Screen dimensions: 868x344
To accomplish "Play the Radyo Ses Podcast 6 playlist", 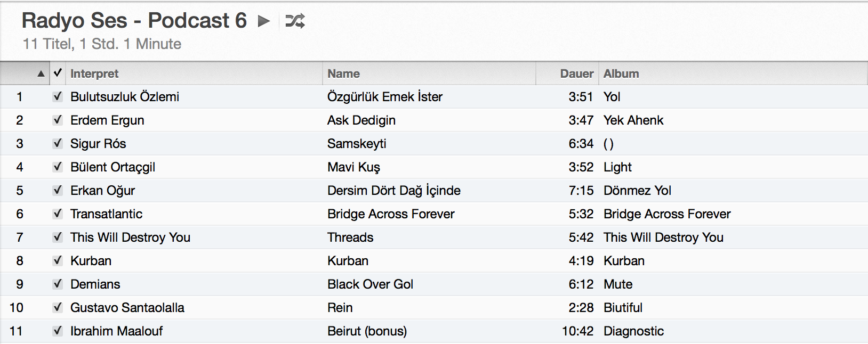I will pyautogui.click(x=264, y=21).
